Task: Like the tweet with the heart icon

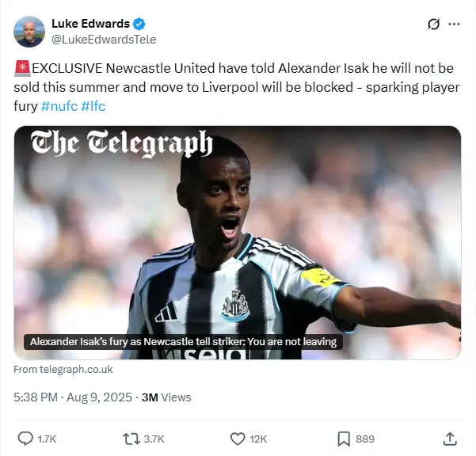Action: tap(238, 439)
